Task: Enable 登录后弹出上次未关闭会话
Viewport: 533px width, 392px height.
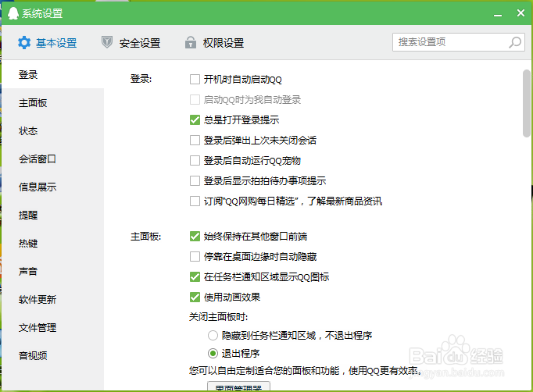Action: tap(195, 141)
